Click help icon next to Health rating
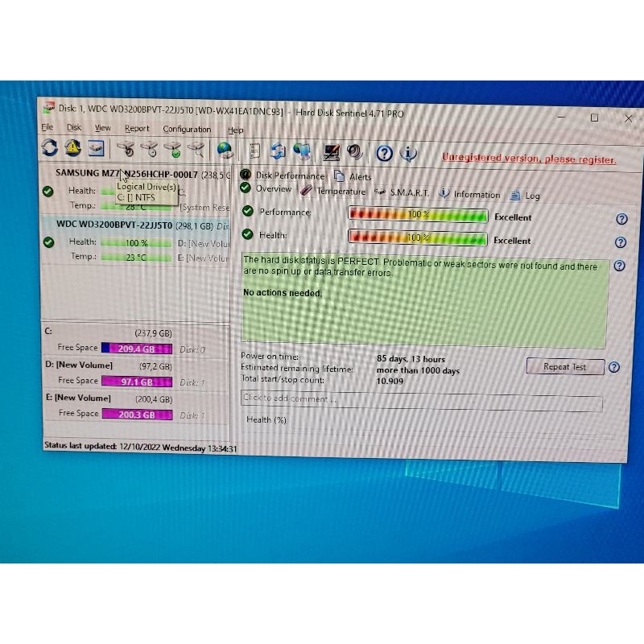Viewport: 644px width, 644px height. click(x=621, y=242)
